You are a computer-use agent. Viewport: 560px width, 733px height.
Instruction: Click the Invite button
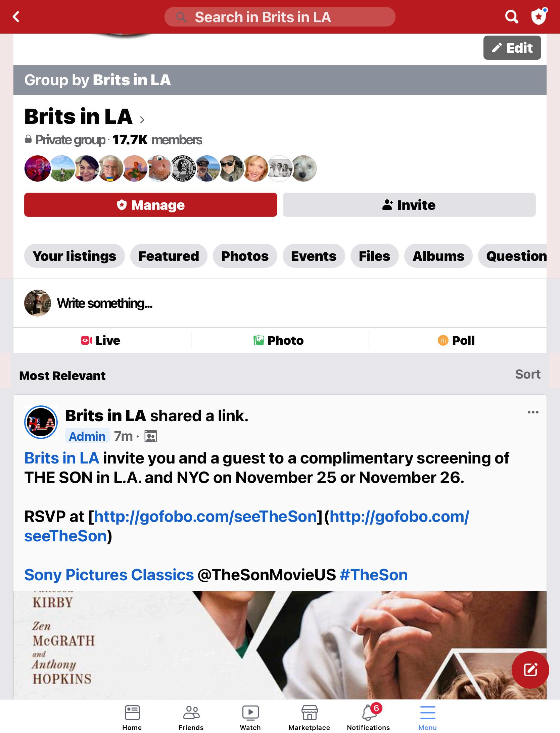coord(409,205)
